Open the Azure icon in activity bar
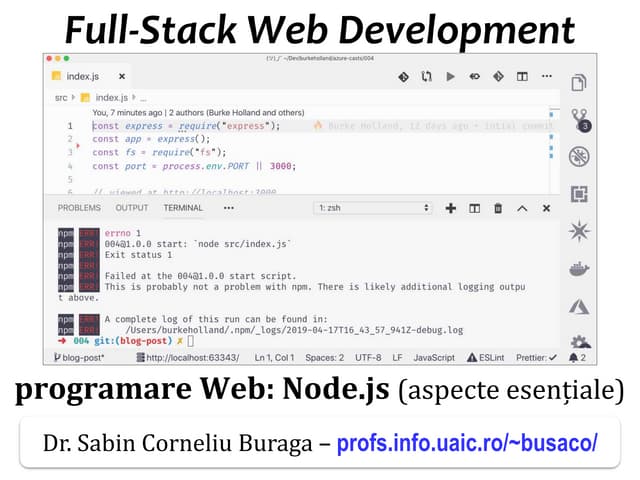 tap(579, 306)
